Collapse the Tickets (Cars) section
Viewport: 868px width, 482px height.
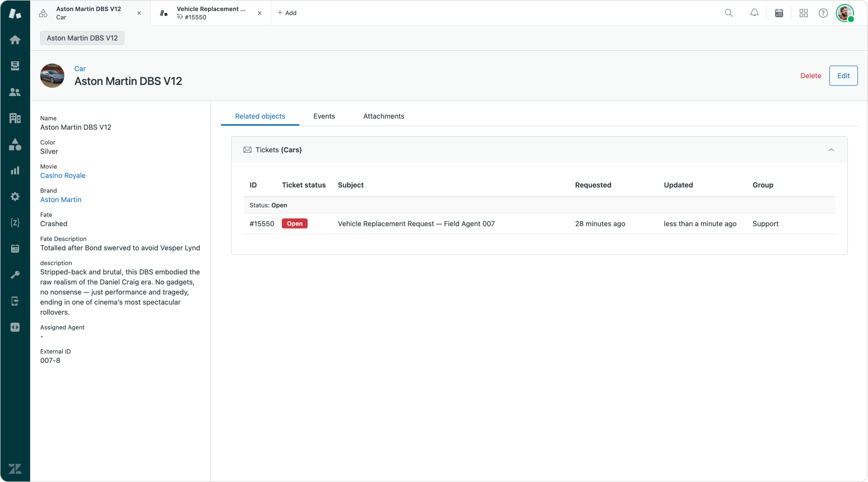point(831,150)
